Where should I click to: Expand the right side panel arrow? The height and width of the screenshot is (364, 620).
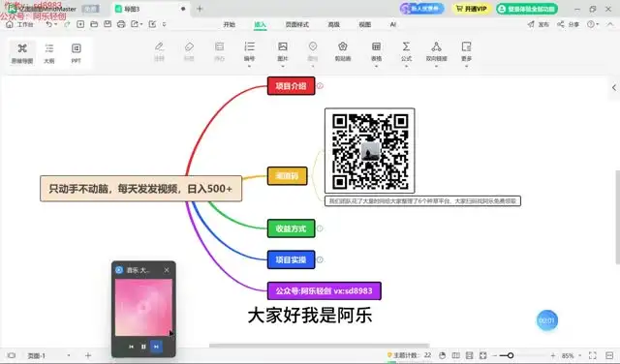click(613, 88)
